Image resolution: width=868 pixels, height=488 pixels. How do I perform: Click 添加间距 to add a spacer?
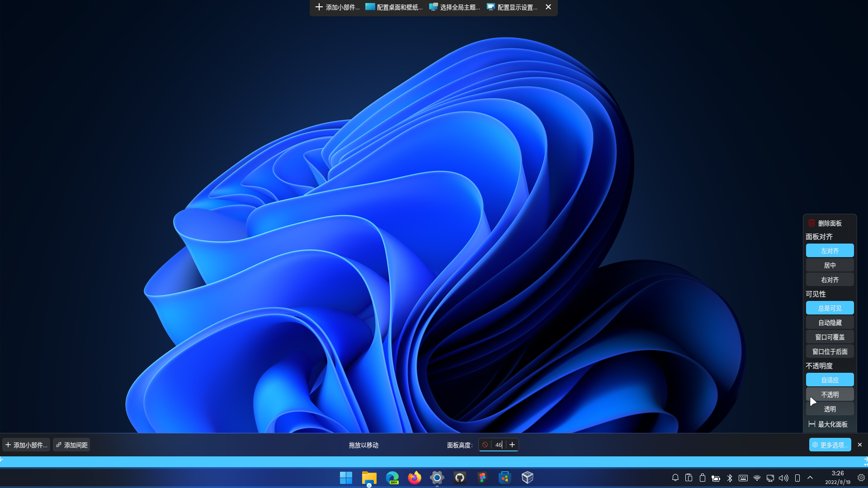[71, 445]
